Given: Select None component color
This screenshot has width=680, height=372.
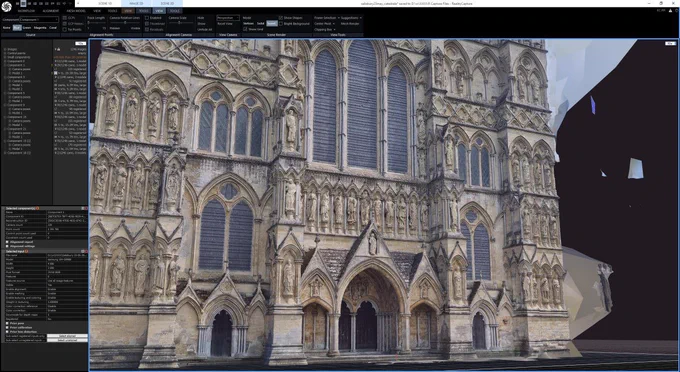Looking at the screenshot, I should click(x=7, y=28).
